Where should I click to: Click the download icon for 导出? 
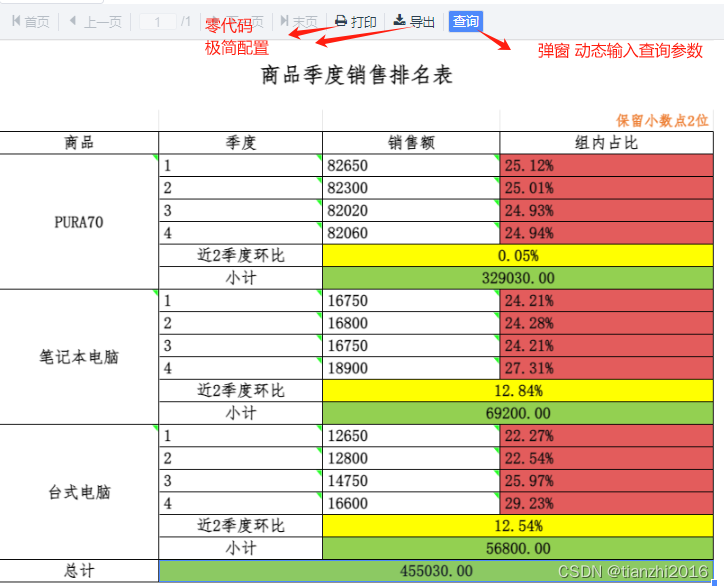point(399,20)
